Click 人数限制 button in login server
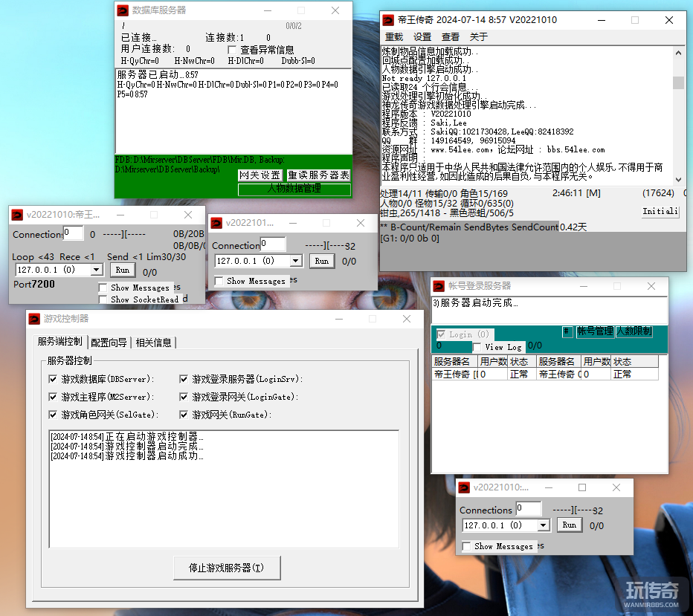 point(634,331)
